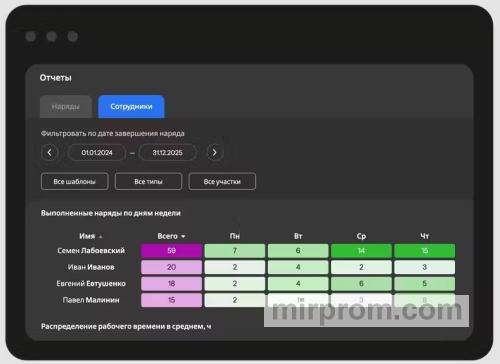The image size is (500, 364).
Task: Select employee Иван Иванов
Action: 91,267
